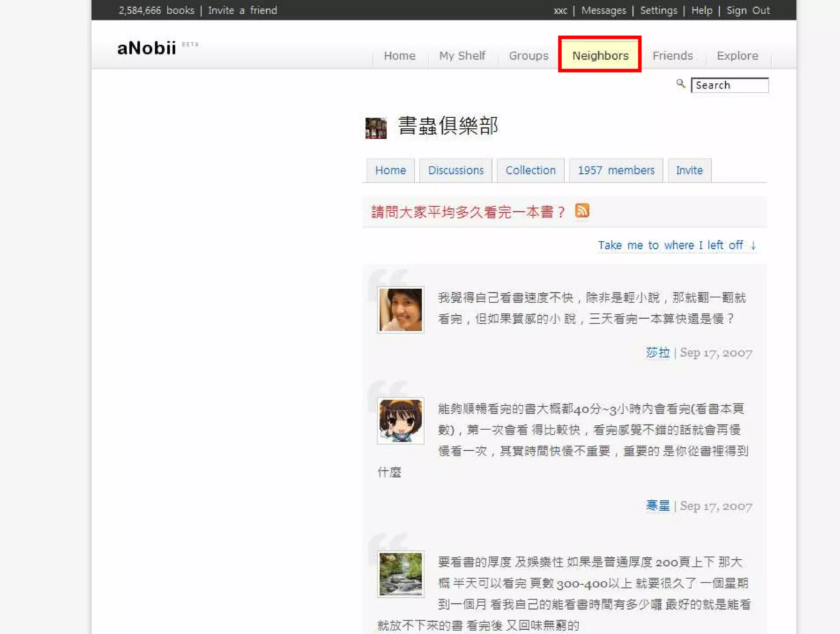
Task: Select the Neighbors tab
Action: pyautogui.click(x=600, y=55)
